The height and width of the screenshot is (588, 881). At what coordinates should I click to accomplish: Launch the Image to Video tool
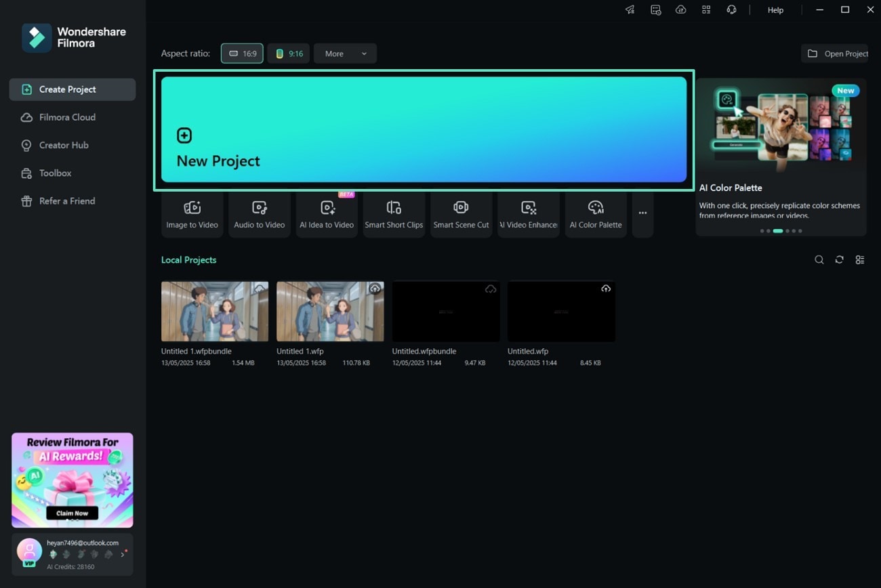pos(192,215)
